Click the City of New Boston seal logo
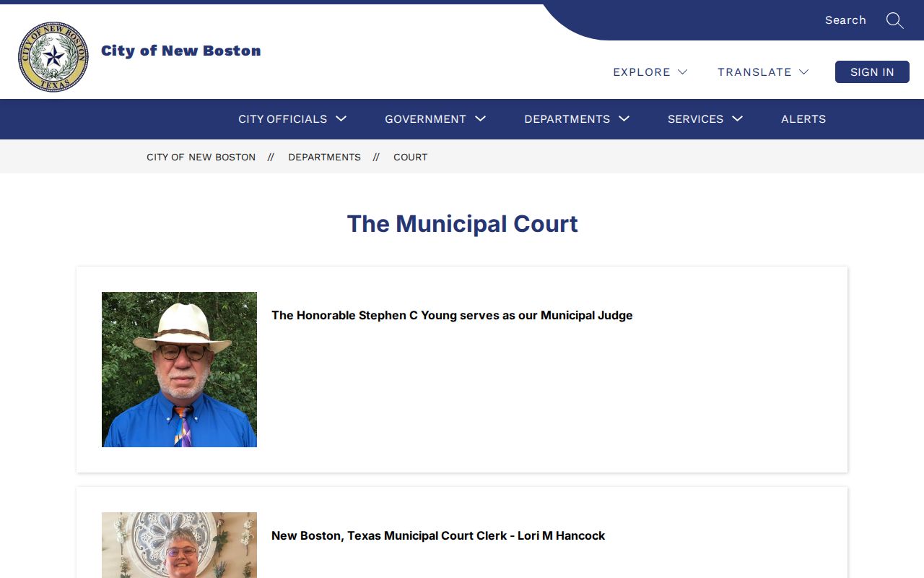 coord(53,57)
